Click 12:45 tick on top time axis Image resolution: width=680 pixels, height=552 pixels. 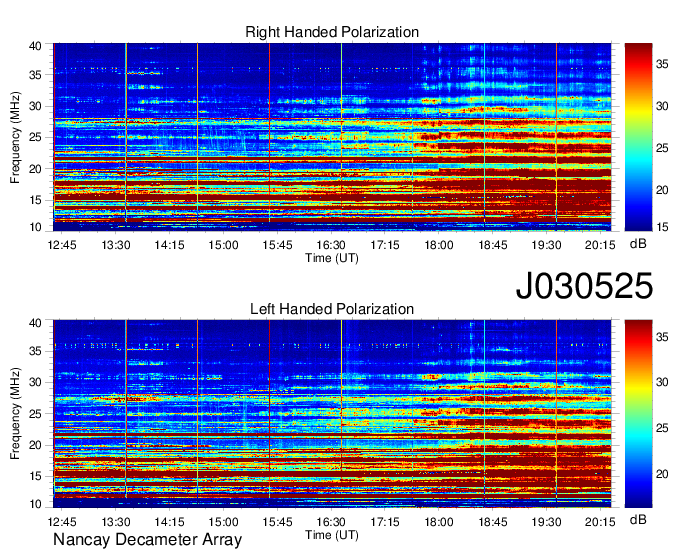[62, 245]
